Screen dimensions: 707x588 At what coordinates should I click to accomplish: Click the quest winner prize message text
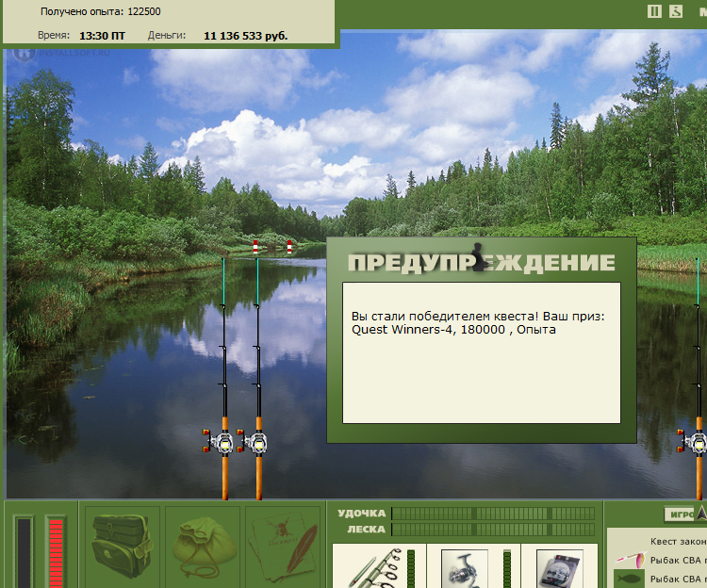pos(478,322)
